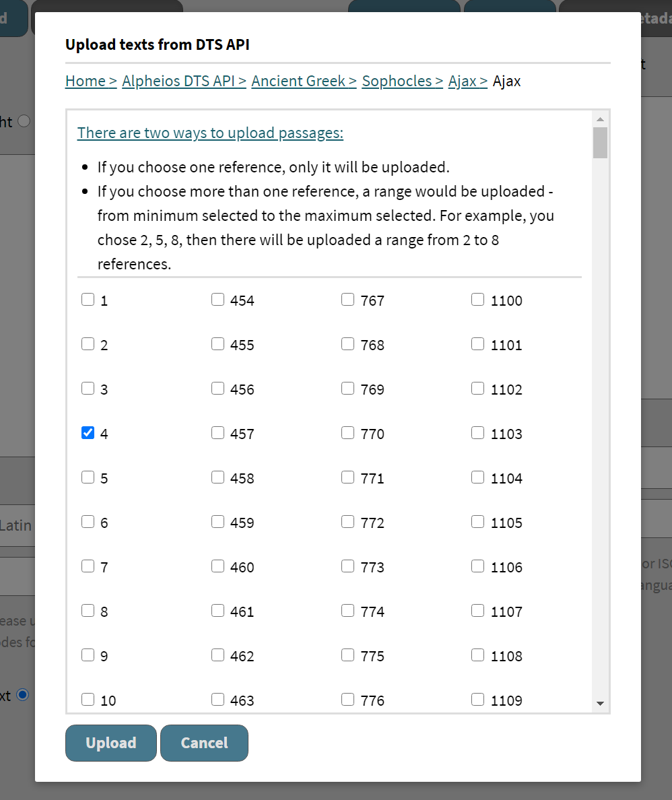Select reference 454
Viewport: 672px width, 800px height.
click(x=217, y=300)
